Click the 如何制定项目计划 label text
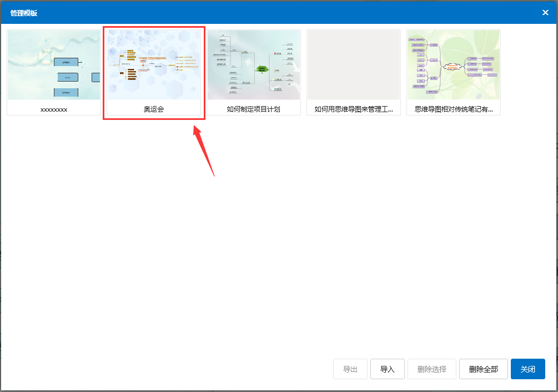This screenshot has height=392, width=558. point(254,109)
